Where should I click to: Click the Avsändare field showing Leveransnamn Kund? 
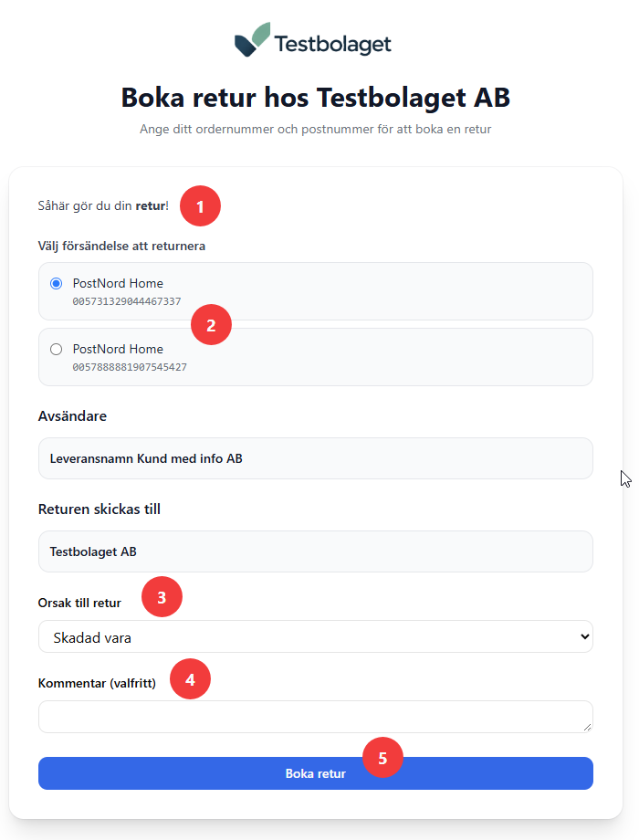click(316, 458)
